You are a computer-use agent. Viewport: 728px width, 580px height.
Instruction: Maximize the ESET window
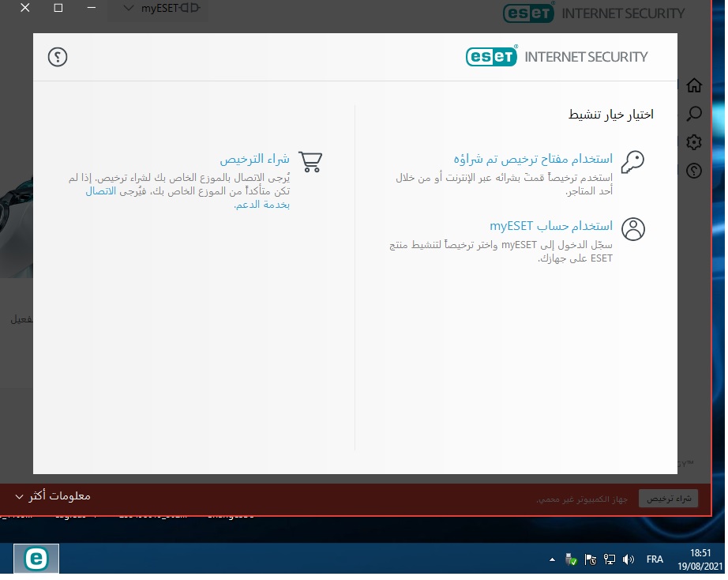[x=58, y=8]
